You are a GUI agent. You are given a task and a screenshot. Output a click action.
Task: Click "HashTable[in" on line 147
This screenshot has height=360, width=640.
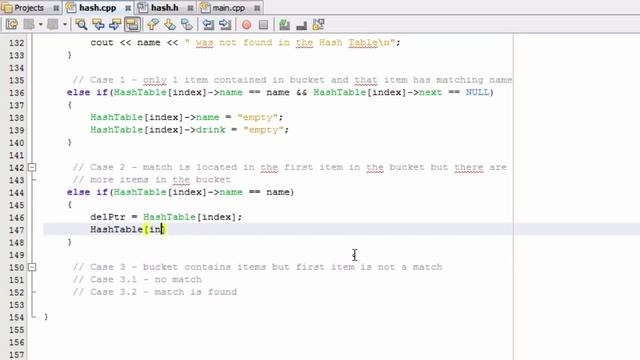[126, 229]
